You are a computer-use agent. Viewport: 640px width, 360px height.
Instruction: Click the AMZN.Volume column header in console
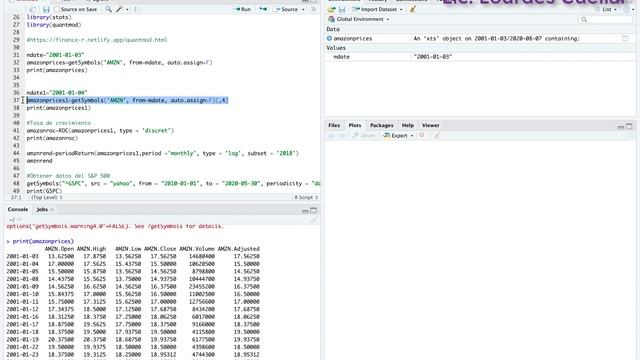point(197,249)
